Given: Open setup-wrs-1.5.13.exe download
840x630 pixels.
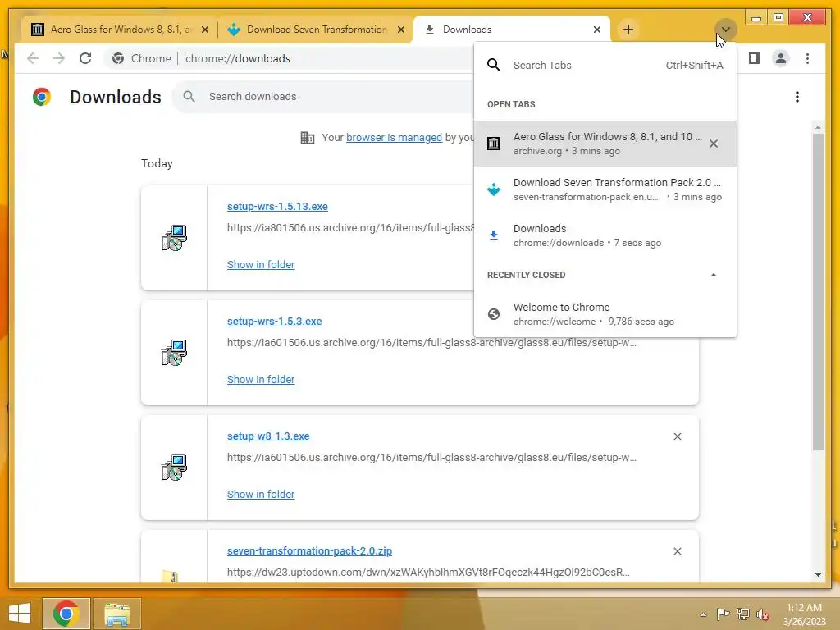Looking at the screenshot, I should (x=277, y=206).
